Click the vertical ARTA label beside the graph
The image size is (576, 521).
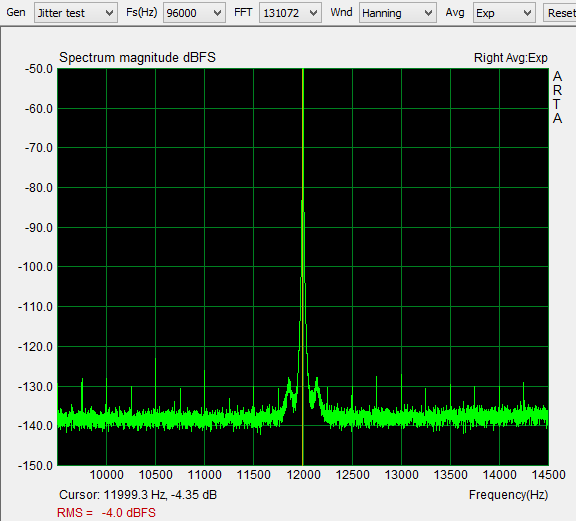pyautogui.click(x=557, y=97)
